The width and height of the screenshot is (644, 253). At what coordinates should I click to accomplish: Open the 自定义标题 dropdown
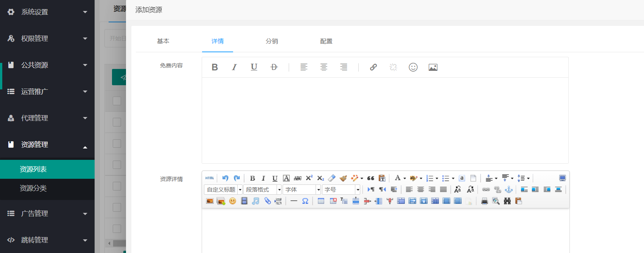point(223,189)
